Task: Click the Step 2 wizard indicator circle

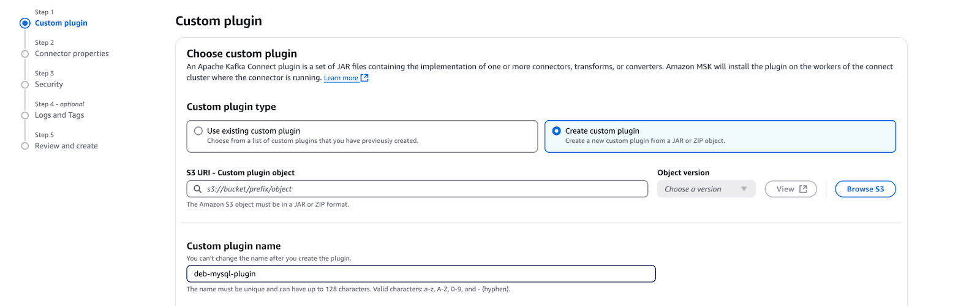Action: coord(25,54)
